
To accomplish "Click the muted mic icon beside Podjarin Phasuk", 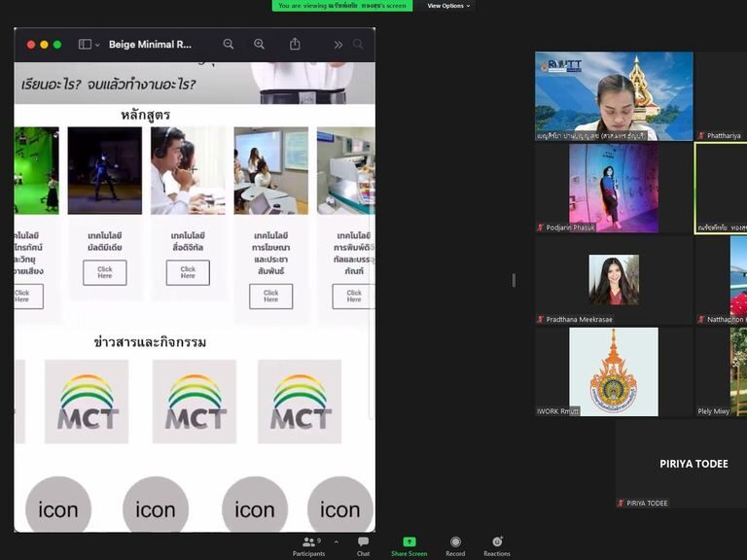I will point(540,227).
